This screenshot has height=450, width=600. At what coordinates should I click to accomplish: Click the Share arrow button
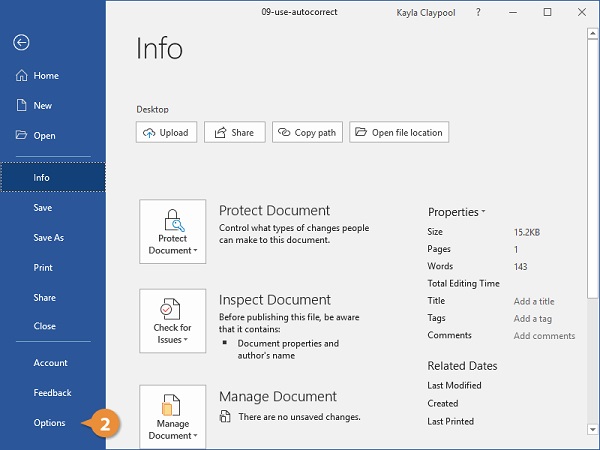click(x=235, y=132)
